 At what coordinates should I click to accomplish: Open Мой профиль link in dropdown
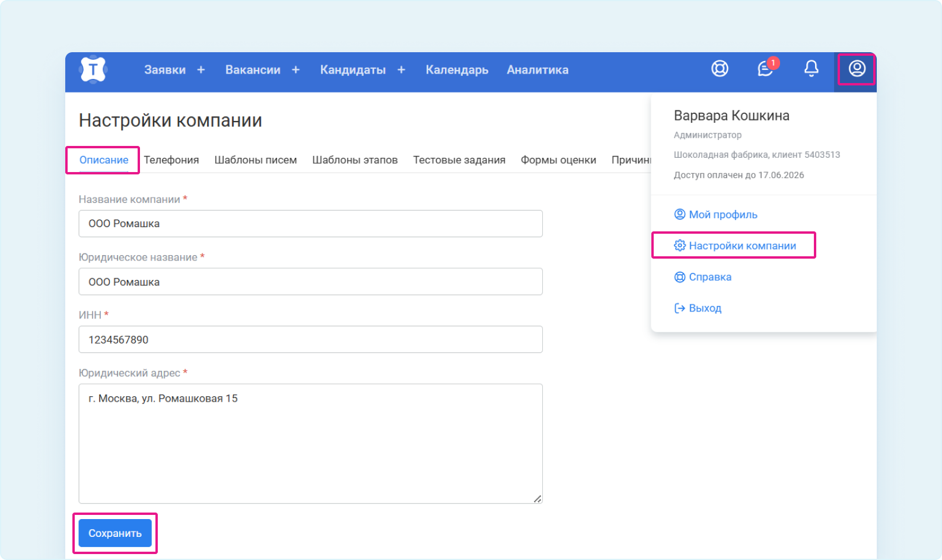723,215
